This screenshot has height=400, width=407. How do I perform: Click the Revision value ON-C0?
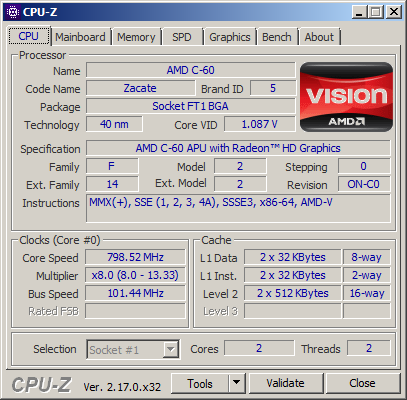pyautogui.click(x=364, y=184)
